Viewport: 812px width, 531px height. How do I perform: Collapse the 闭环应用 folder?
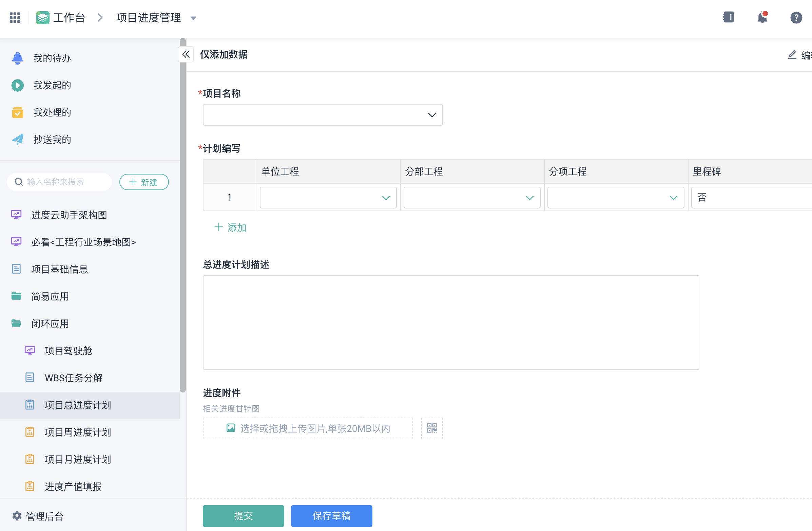50,323
